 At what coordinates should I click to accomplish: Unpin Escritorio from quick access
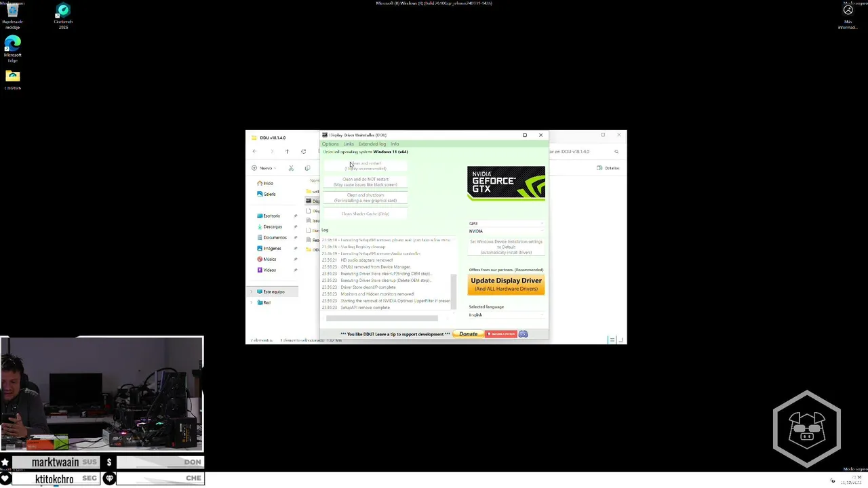[296, 216]
